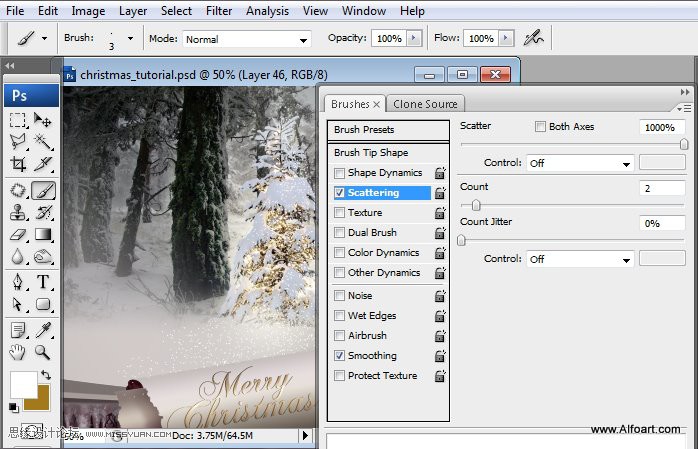Select the Eraser tool
This screenshot has height=449, width=698.
(18, 235)
